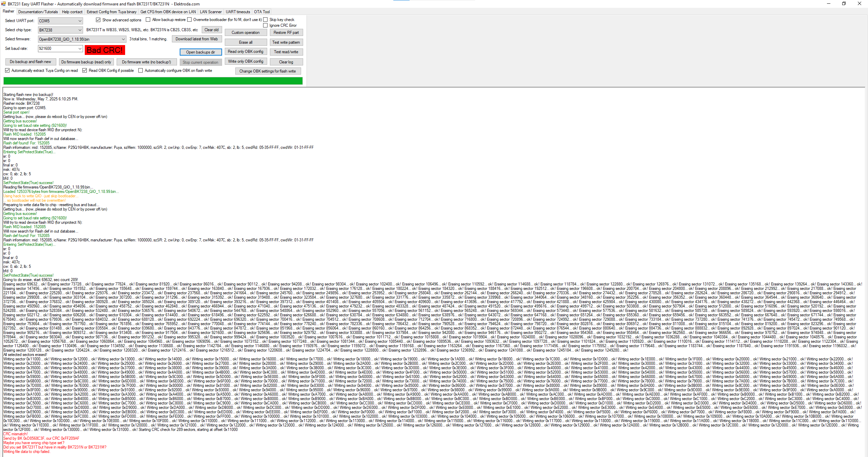The width and height of the screenshot is (868, 457).
Task: Go to Extract Config from Tuya binary tab
Action: pyautogui.click(x=112, y=12)
